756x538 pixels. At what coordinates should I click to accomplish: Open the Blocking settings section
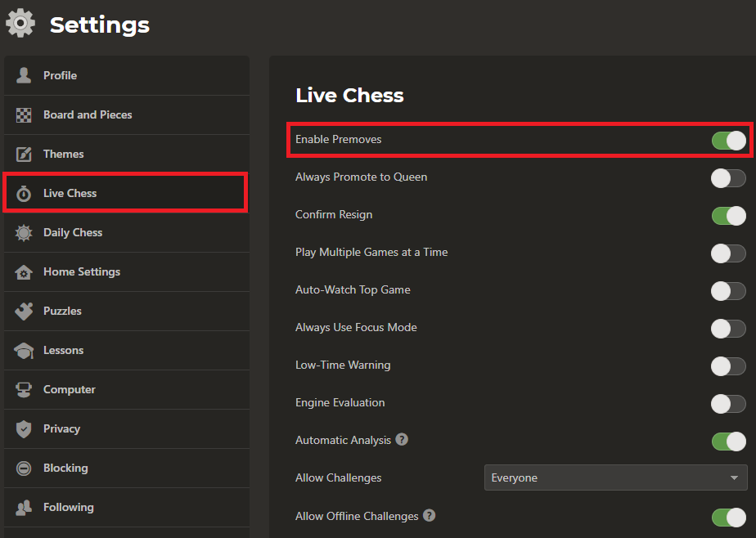coord(65,468)
